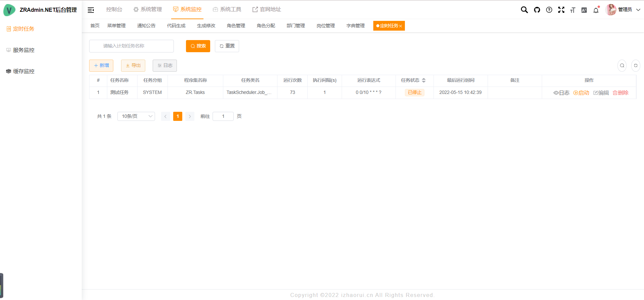Screen dimensions: 644x300
Task: Open the header search magnifier icon
Action: [x=524, y=10]
